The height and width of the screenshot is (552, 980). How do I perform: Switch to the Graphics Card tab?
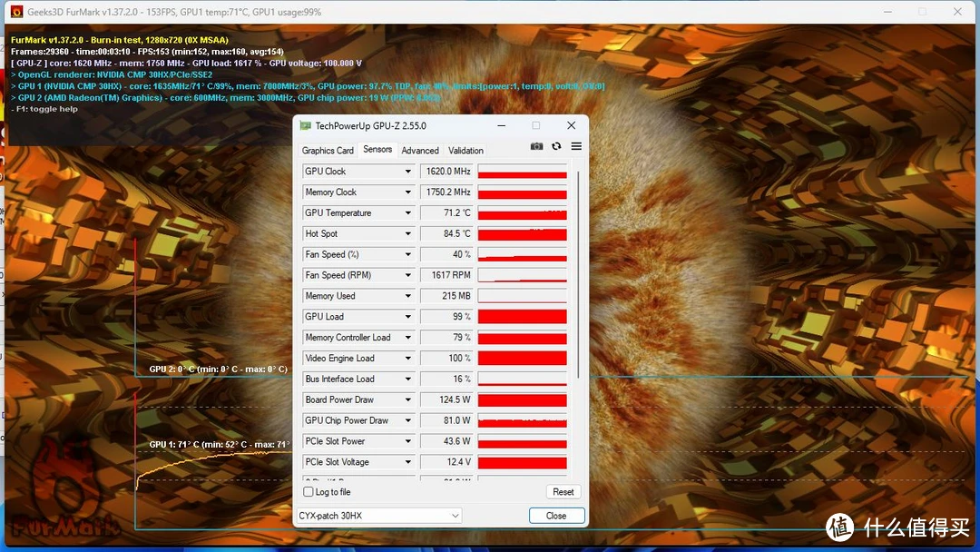coord(328,151)
